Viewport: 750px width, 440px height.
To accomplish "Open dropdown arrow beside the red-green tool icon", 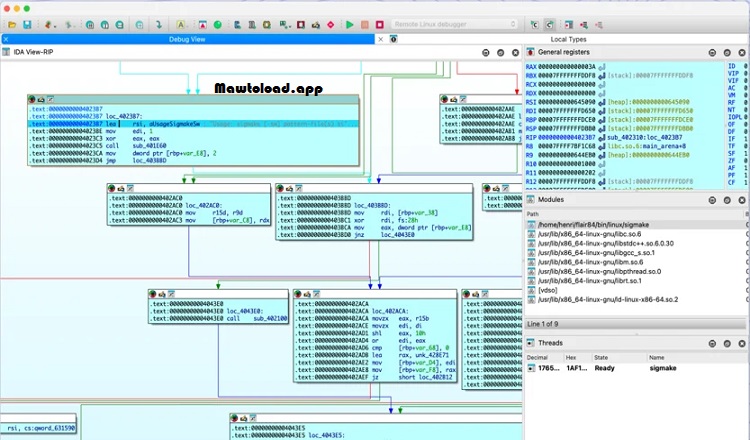I will click(x=55, y=26).
